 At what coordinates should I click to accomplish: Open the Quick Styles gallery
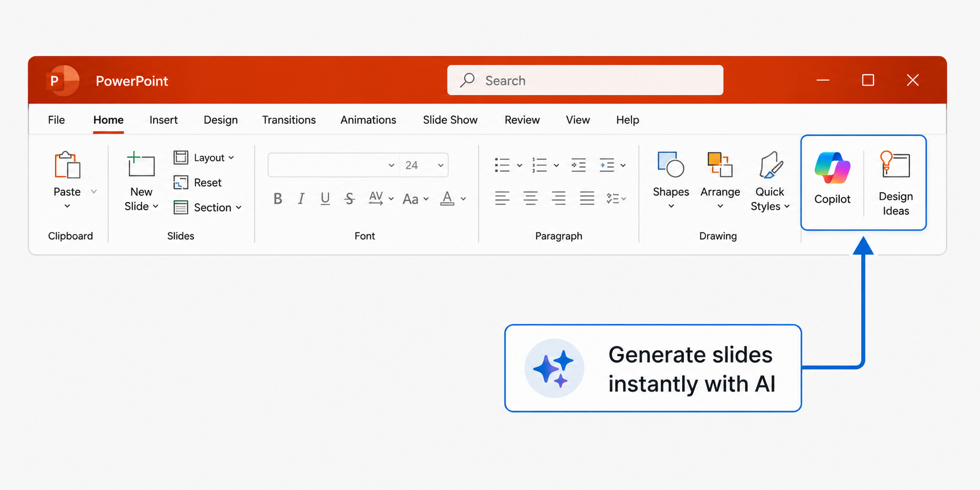point(770,182)
